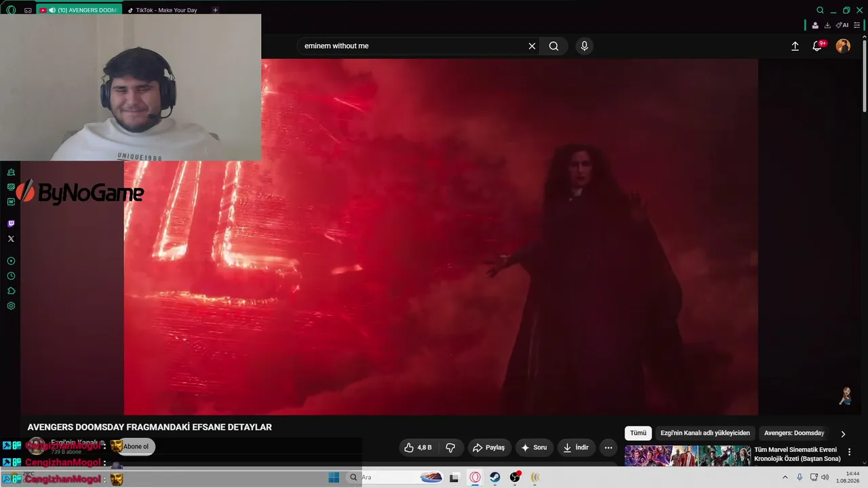Subscribe with the Abone ol button

coord(136,447)
